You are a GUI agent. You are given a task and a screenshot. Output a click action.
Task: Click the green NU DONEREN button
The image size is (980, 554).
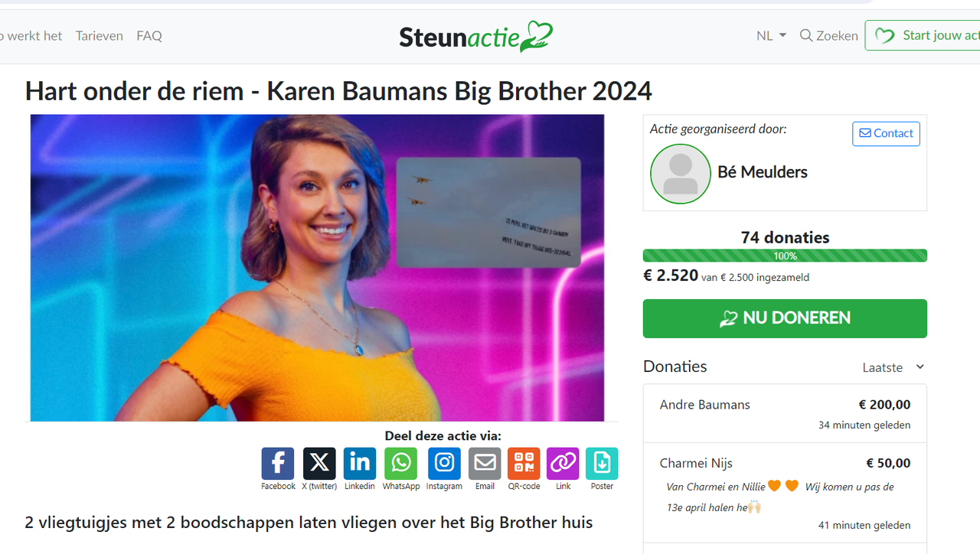(785, 318)
